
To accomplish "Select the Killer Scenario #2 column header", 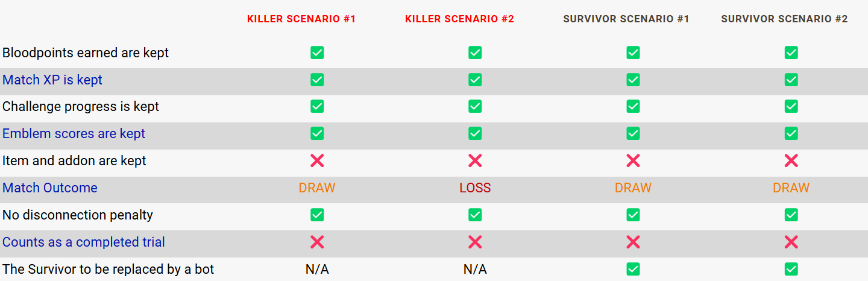I will tap(459, 19).
